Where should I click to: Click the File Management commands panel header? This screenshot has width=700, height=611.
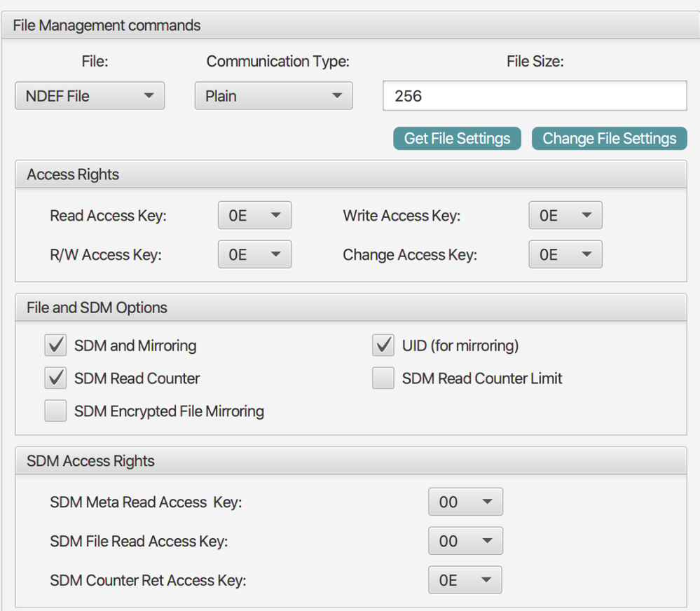point(350,26)
